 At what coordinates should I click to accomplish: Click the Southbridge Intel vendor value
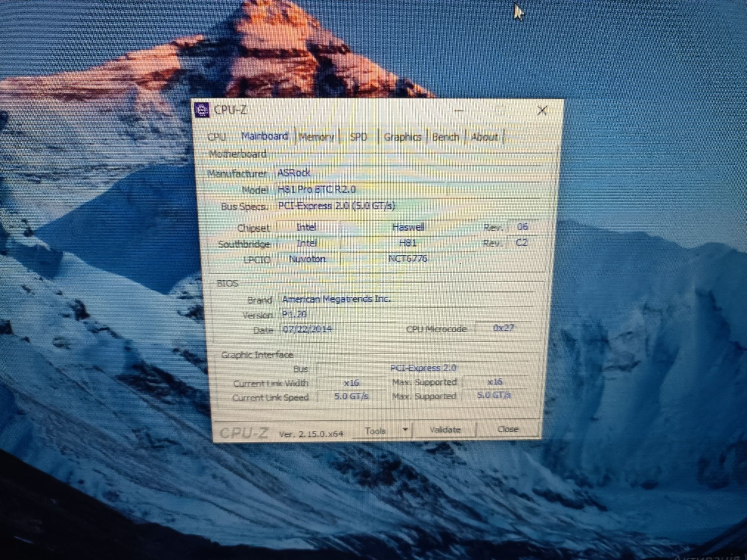tap(307, 243)
